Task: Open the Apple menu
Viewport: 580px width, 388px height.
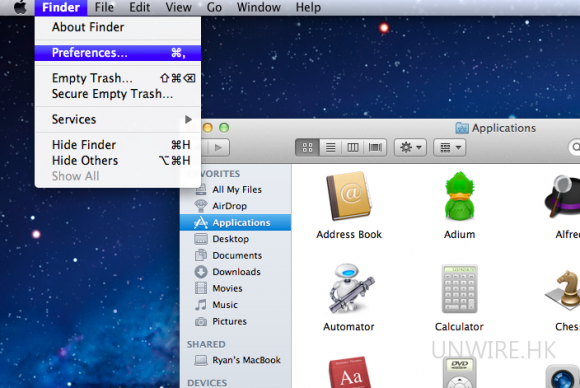Action: coord(20,7)
